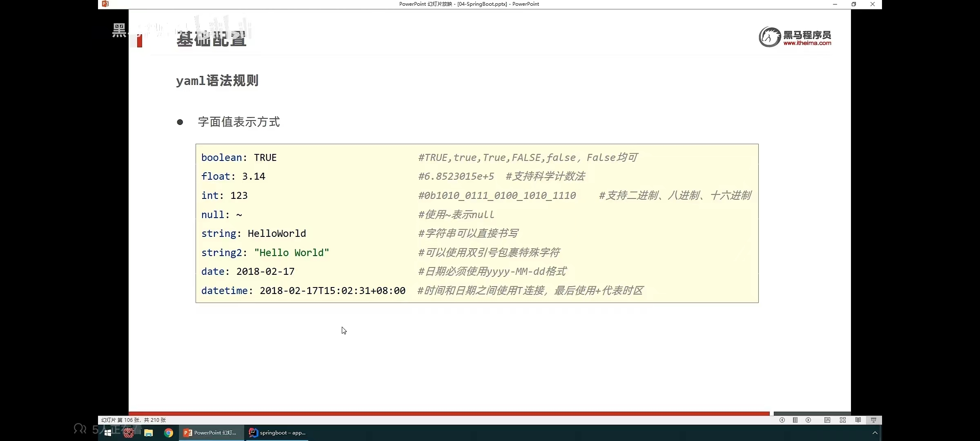Click the yaml code example box

477,223
